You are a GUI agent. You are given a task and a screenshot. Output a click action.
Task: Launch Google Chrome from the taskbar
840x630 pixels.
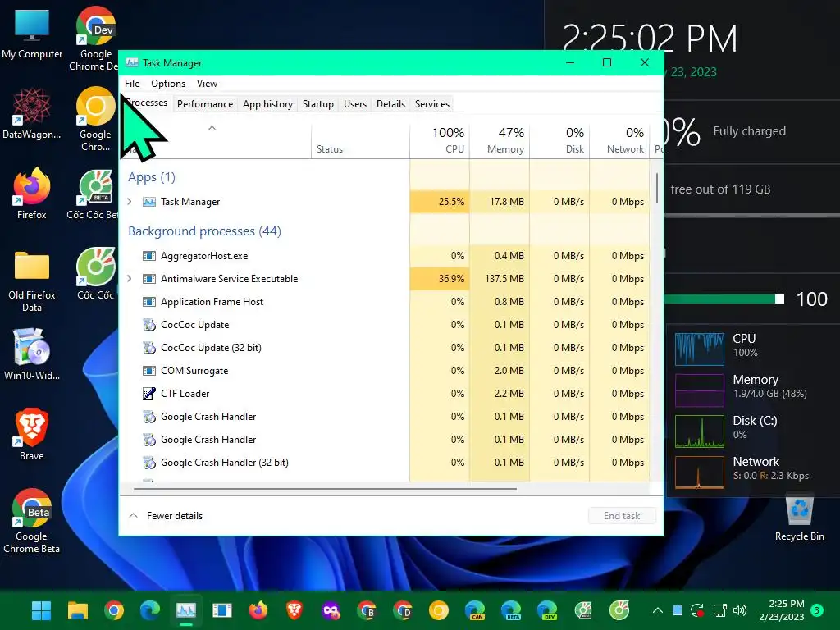point(114,610)
